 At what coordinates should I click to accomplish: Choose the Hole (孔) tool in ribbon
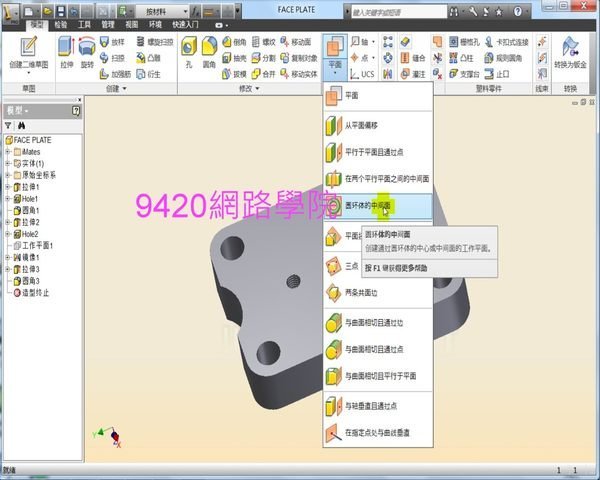(x=189, y=47)
